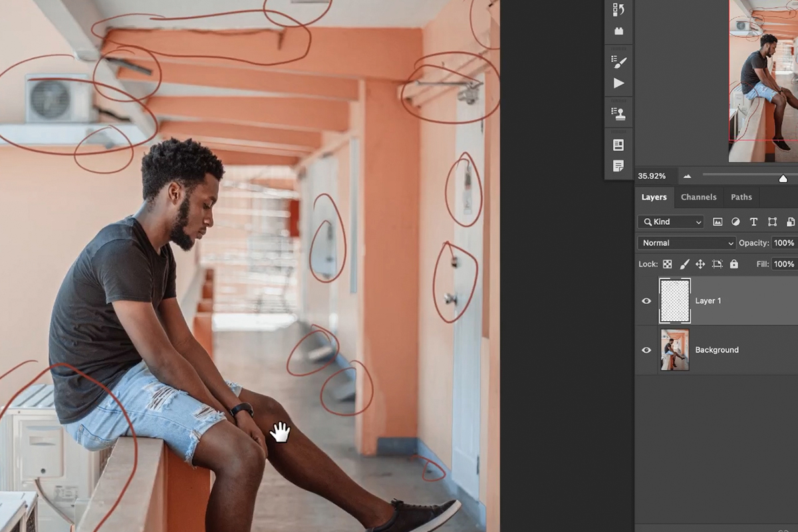
Task: Open the Kind filter dropdown
Action: [x=670, y=221]
